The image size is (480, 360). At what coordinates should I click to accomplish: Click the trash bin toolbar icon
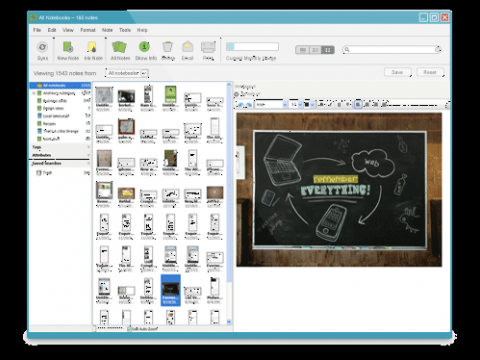[x=167, y=47]
